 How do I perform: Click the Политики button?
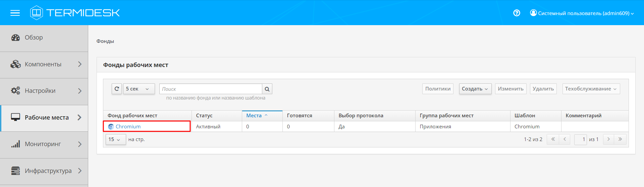tap(438, 89)
